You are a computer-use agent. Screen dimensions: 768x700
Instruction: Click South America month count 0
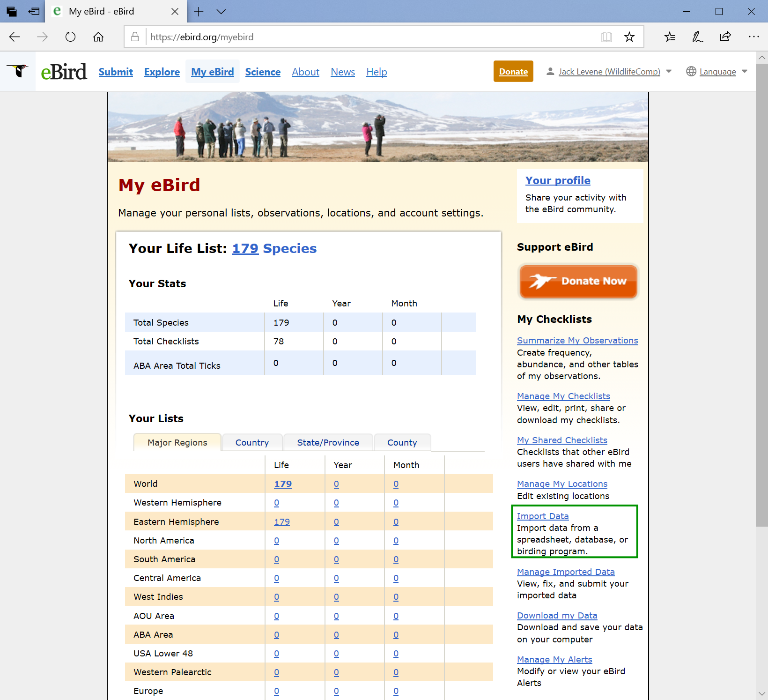[x=396, y=559]
